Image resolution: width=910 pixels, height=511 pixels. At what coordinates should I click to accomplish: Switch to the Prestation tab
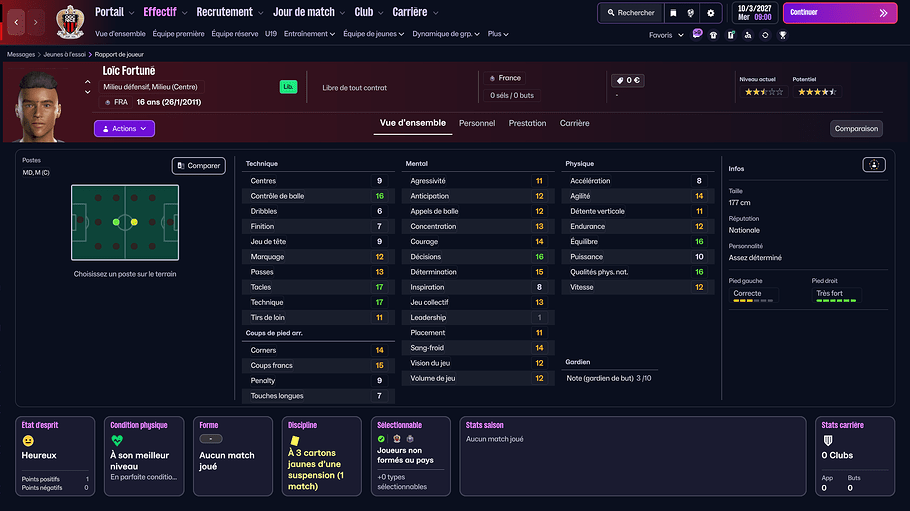[527, 123]
